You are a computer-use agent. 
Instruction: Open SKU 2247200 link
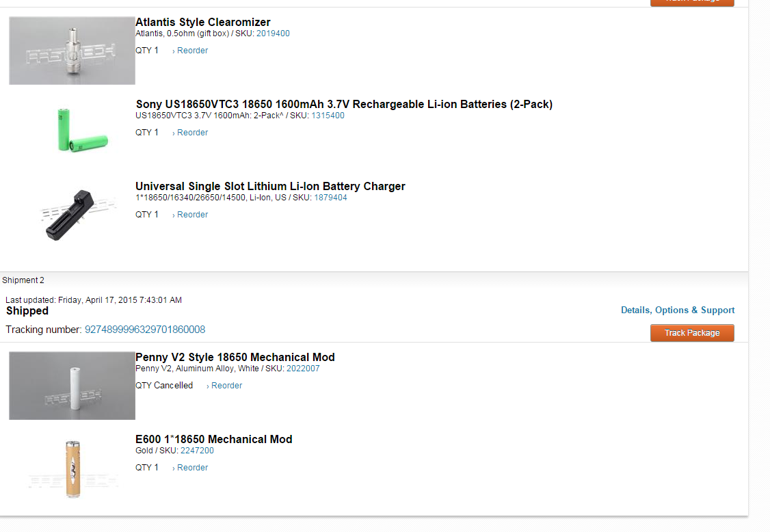(x=197, y=451)
